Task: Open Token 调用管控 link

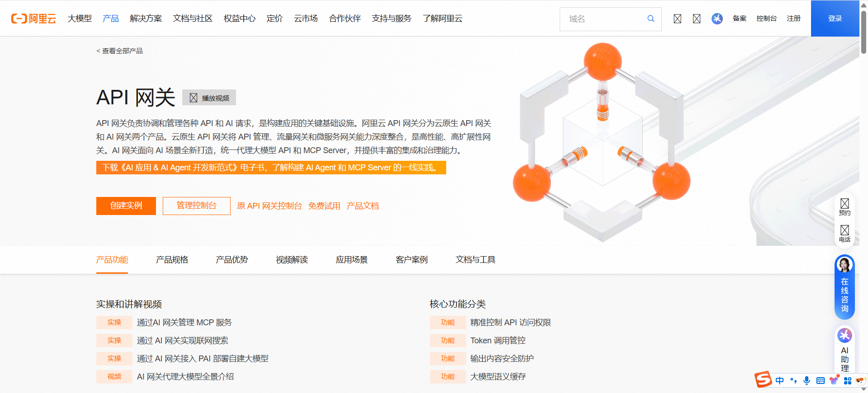Action: pos(498,341)
